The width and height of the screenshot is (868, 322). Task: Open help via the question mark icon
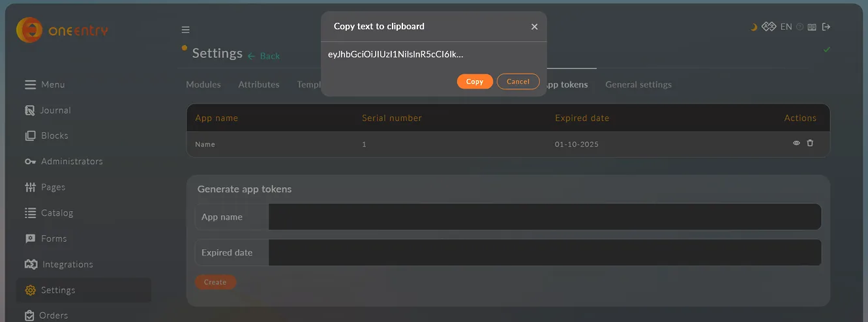[x=800, y=27]
